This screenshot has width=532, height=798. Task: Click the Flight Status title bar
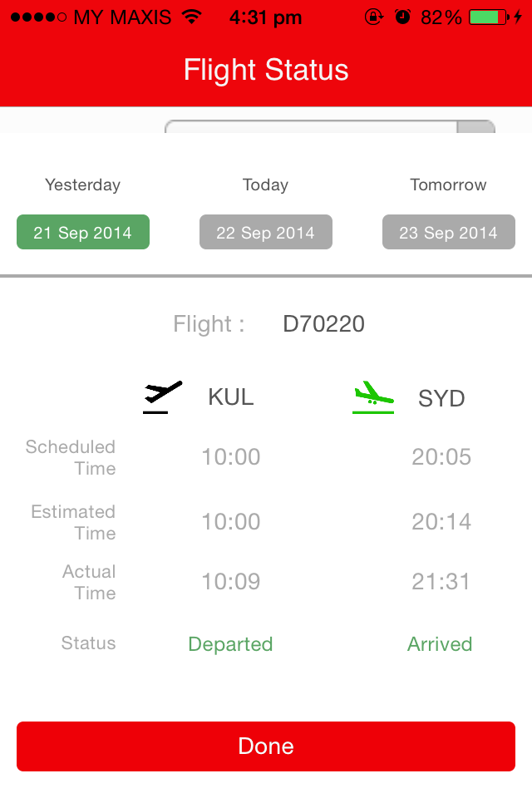(x=265, y=70)
